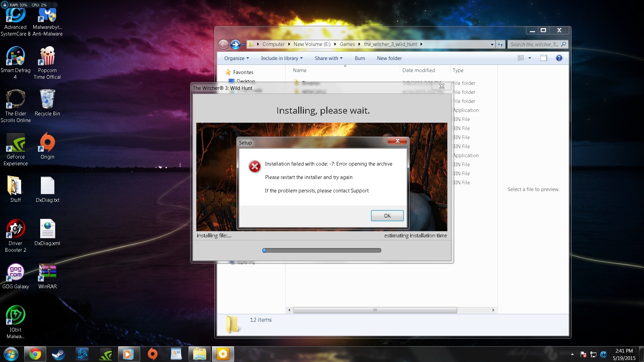644x362 pixels.
Task: Open Steam from taskbar
Action: coord(58,354)
